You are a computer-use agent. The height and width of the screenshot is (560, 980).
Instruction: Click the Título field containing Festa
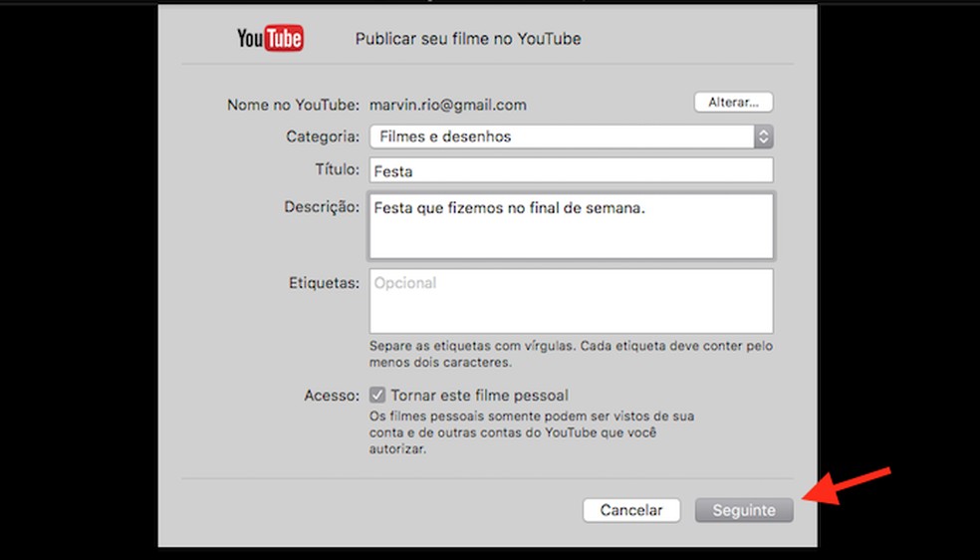[x=571, y=170]
